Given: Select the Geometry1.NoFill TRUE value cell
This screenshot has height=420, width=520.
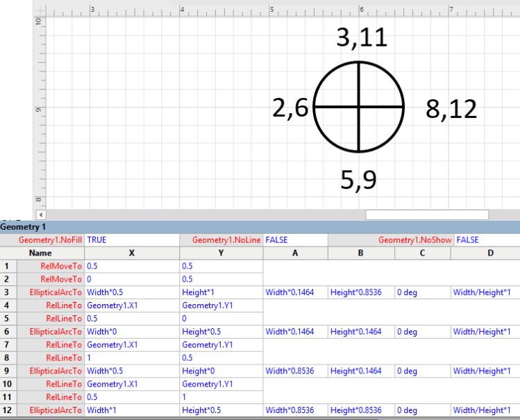Looking at the screenshot, I should tap(132, 240).
